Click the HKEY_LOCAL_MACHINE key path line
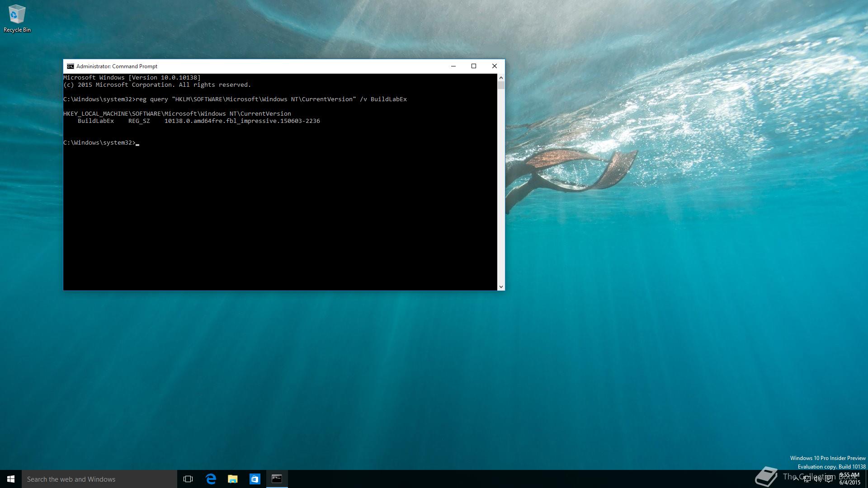The image size is (868, 488). coord(177,114)
